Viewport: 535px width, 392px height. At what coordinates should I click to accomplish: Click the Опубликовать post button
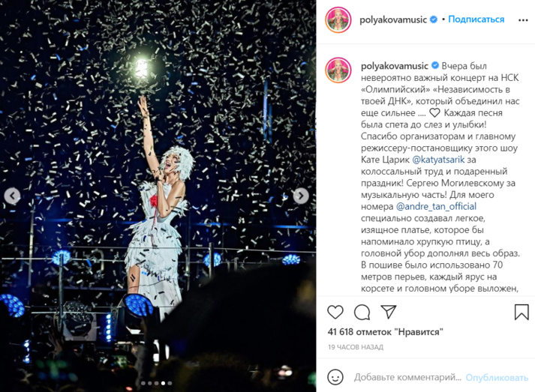coord(497,378)
